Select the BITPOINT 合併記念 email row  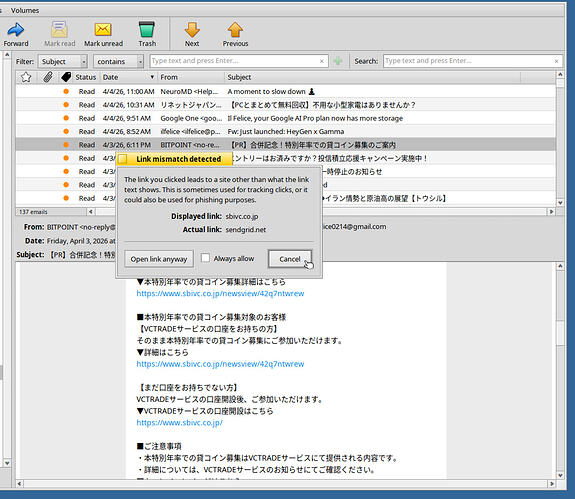286,145
